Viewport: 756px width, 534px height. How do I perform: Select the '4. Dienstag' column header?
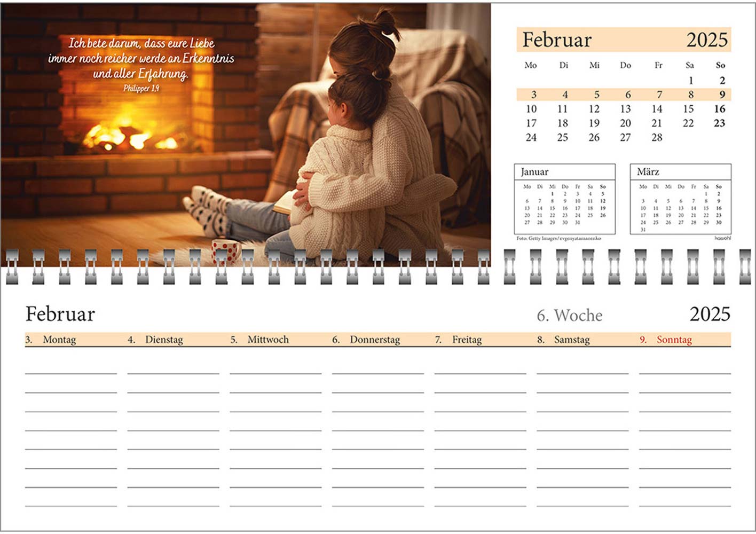[155, 340]
